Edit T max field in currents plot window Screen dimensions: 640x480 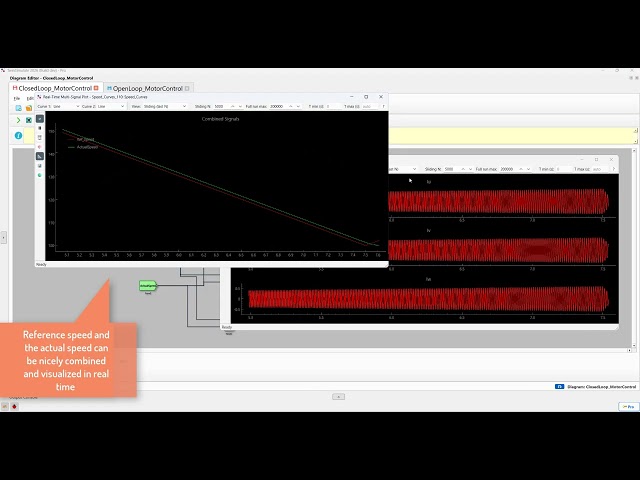coord(599,169)
